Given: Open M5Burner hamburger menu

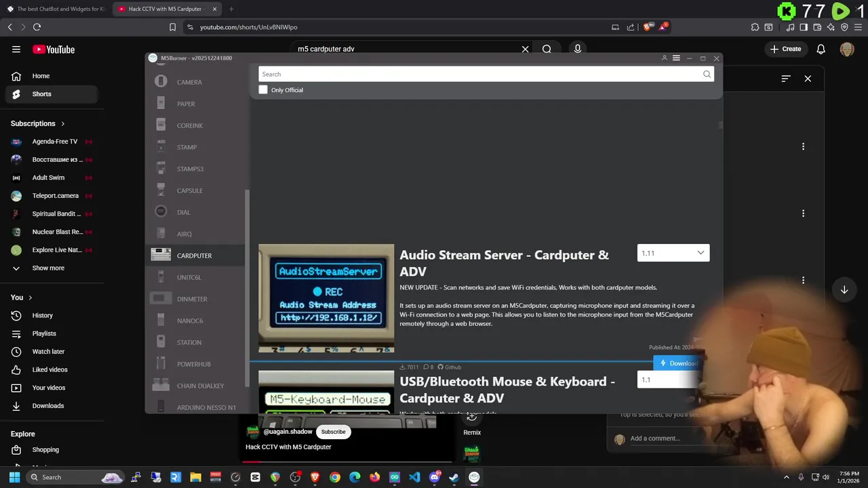Looking at the screenshot, I should click(x=676, y=58).
